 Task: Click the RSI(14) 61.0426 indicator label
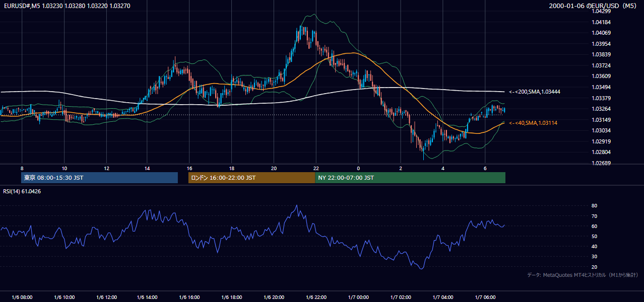(x=22, y=192)
